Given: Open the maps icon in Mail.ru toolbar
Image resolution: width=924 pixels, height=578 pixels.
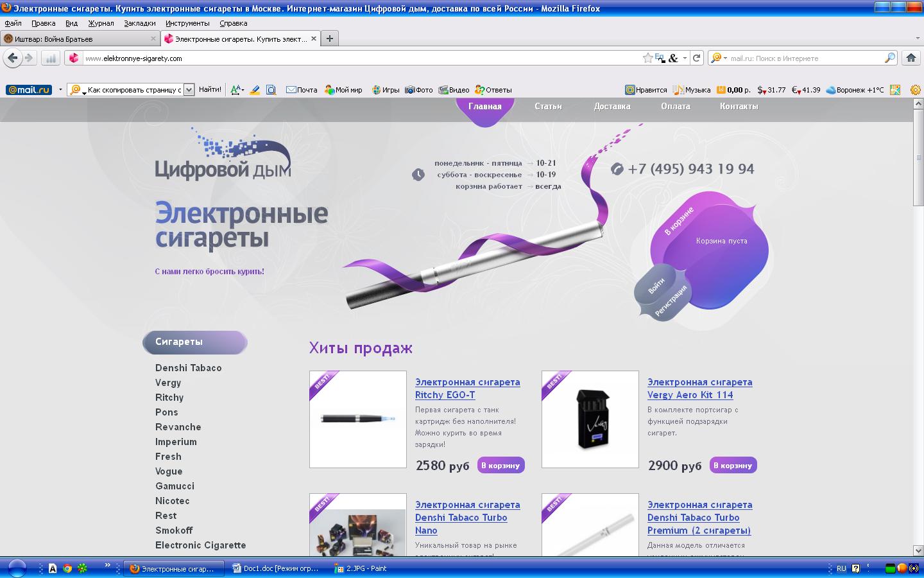Looking at the screenshot, I should click(895, 90).
